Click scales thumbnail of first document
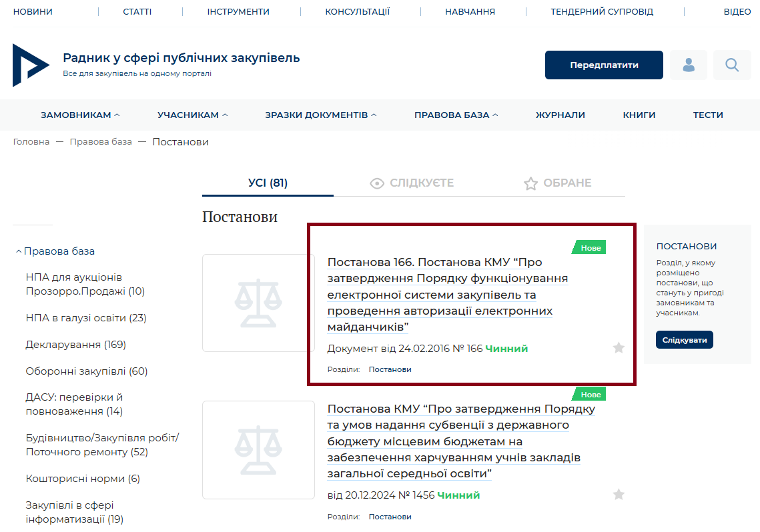760x532 pixels. click(x=258, y=303)
